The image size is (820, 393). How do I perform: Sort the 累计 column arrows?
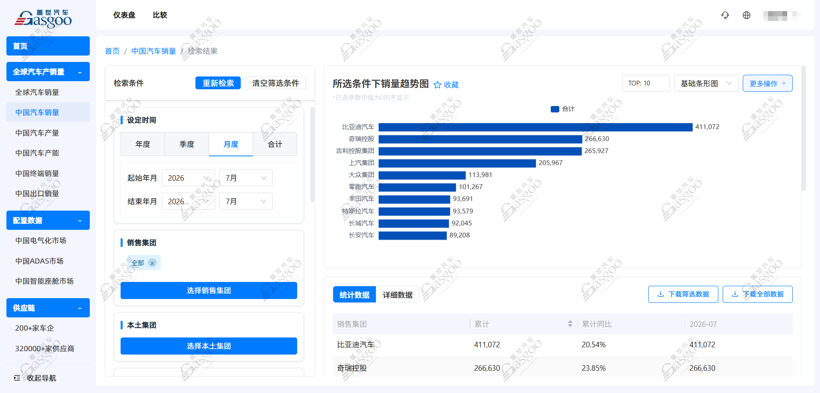click(570, 324)
